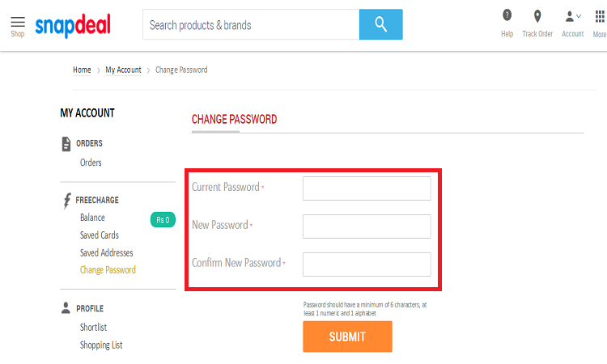Click the Freecharge lightning bolt icon
607x364 pixels.
[x=67, y=201]
